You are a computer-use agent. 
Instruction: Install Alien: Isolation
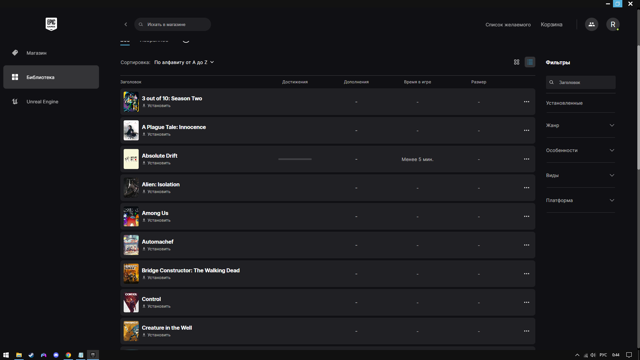click(156, 192)
